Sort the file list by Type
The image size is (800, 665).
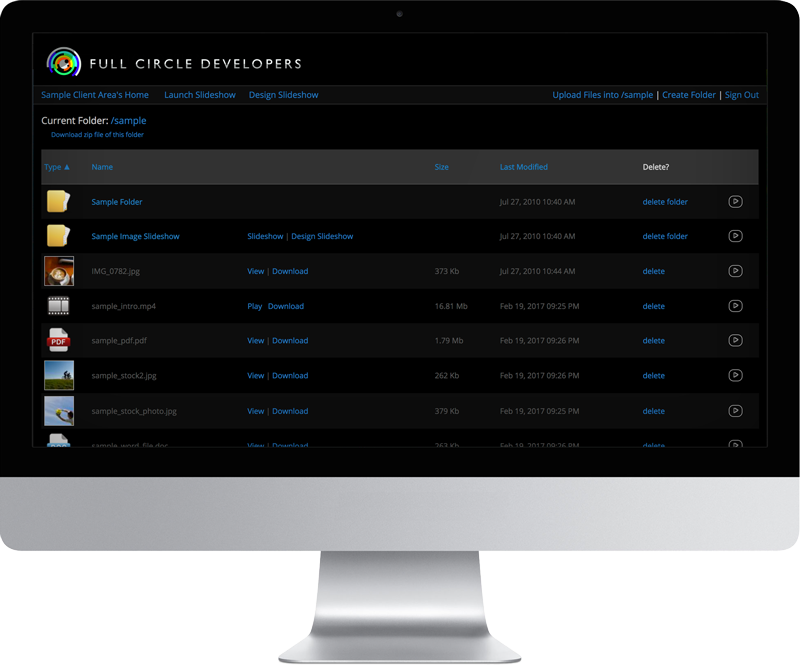(x=57, y=167)
